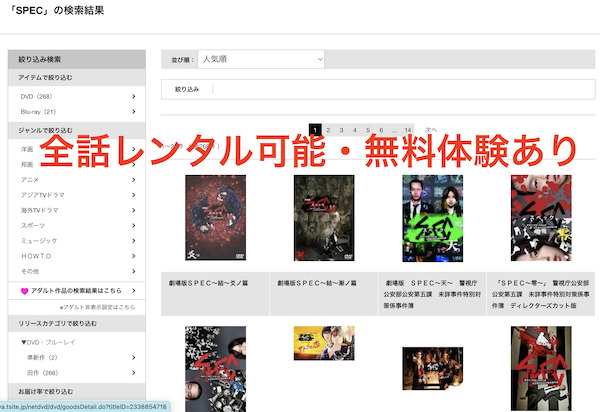Click title 劇場版SPEC～結～爻ノ篇
This screenshot has height=412, width=600.
coord(209,283)
